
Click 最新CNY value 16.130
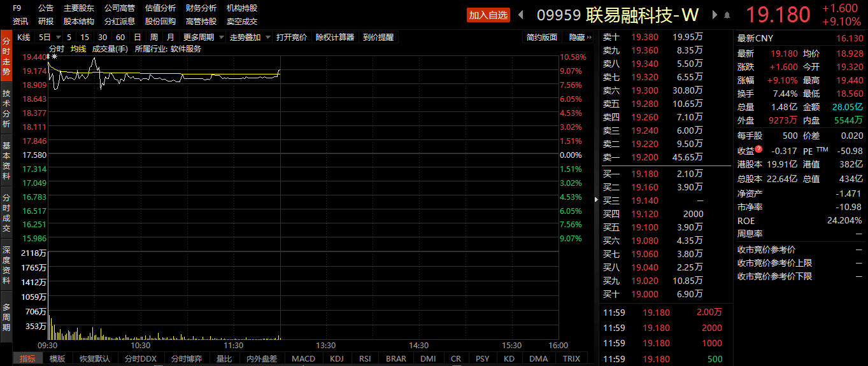[850, 38]
